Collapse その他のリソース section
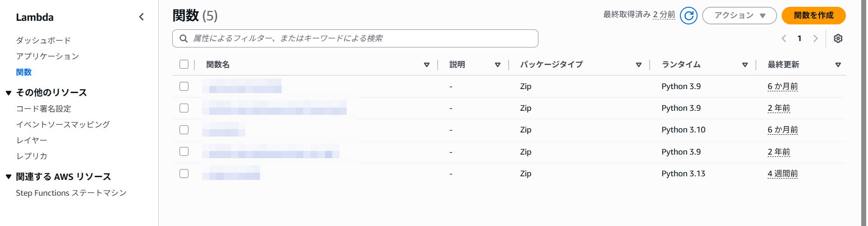868x226 pixels. tap(9, 93)
